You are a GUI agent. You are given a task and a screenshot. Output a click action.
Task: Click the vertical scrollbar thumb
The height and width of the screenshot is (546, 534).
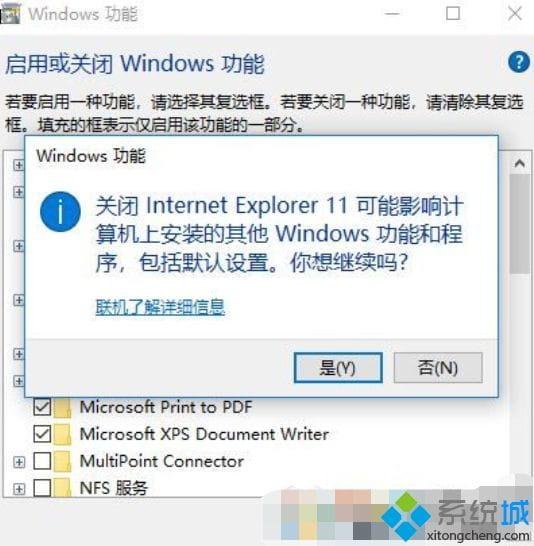click(520, 224)
